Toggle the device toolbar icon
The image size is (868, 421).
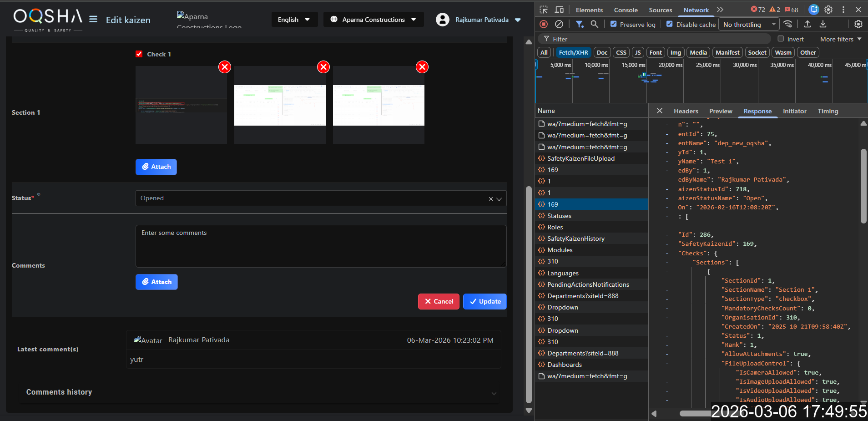pos(559,10)
